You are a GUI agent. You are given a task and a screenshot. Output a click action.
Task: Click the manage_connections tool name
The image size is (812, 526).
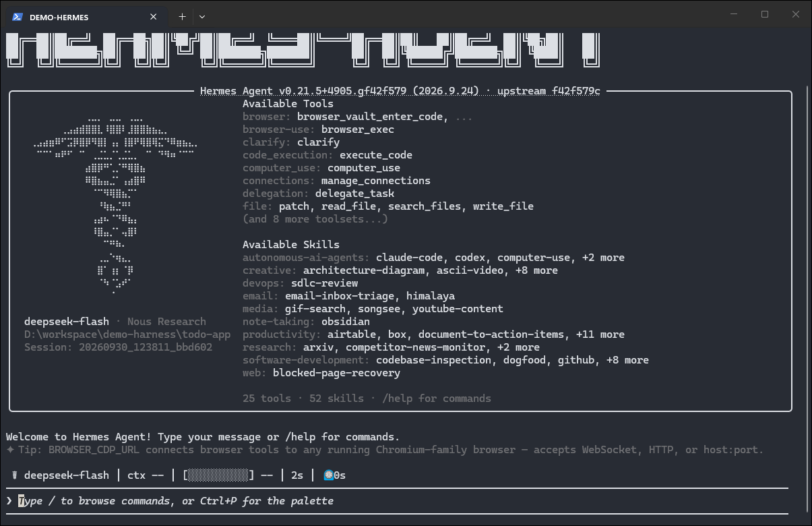[x=376, y=181]
